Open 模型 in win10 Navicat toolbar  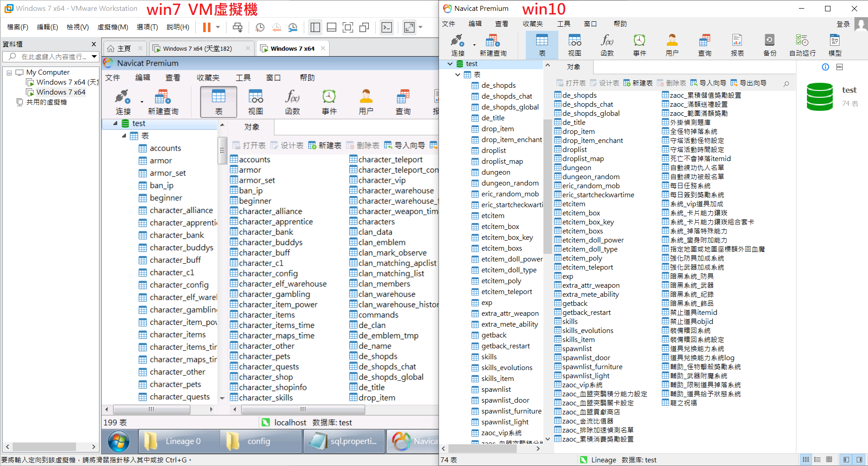[x=835, y=45]
